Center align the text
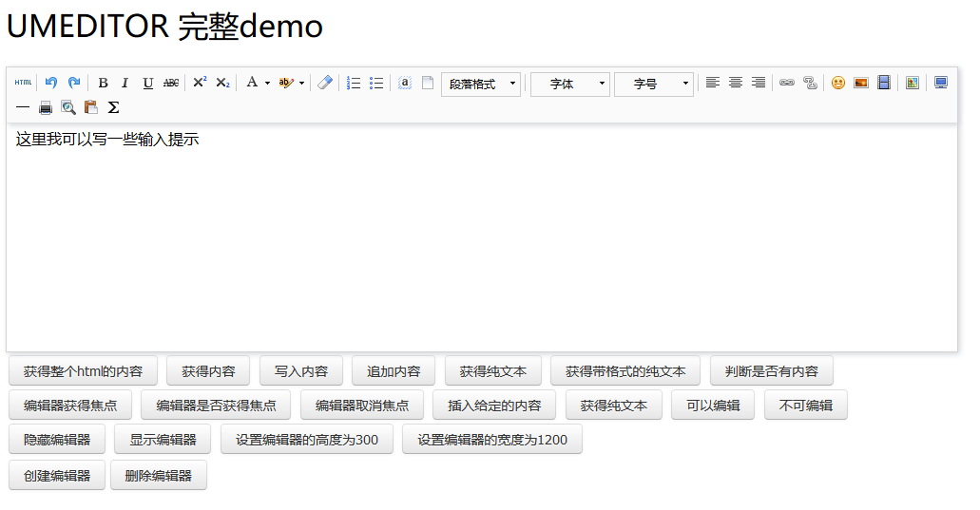 tap(736, 83)
